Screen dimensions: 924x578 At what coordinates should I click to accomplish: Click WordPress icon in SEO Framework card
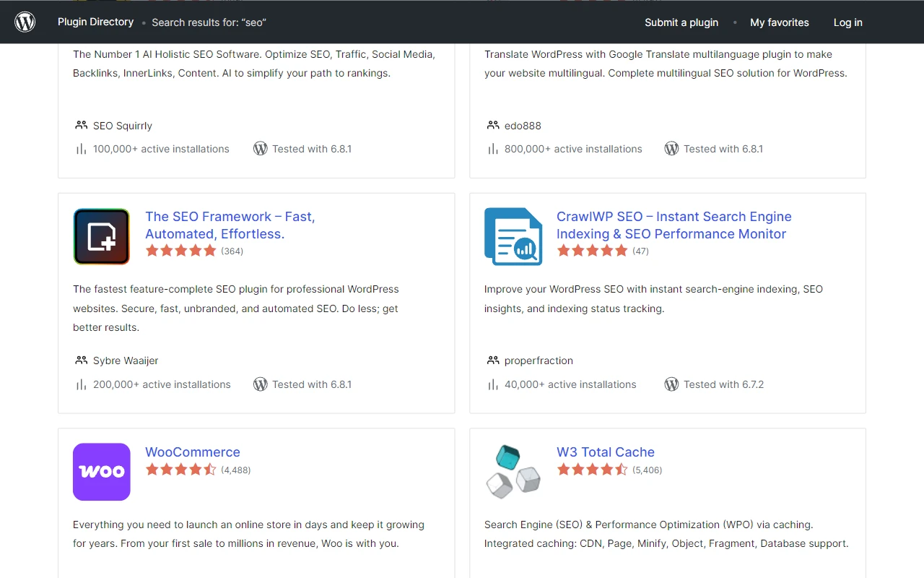click(261, 384)
